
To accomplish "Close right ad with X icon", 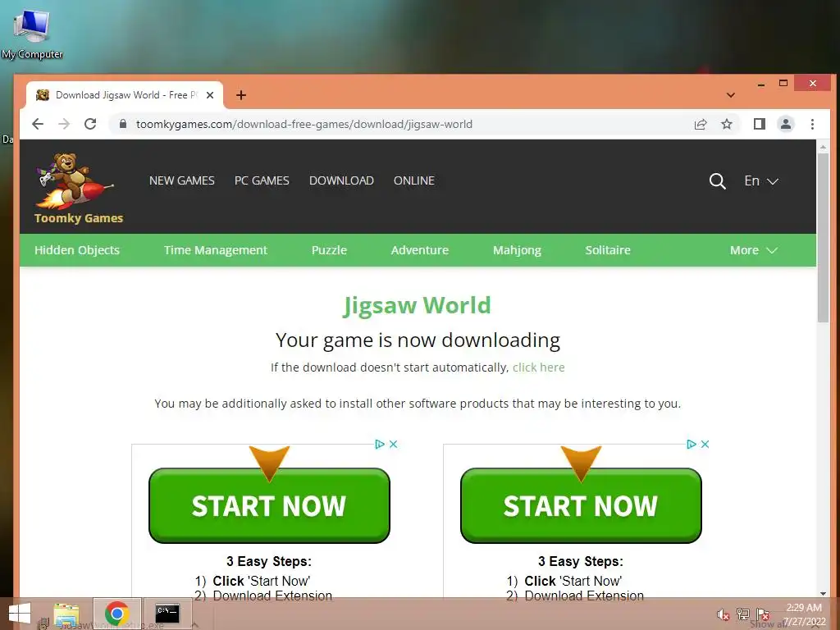I will click(705, 444).
